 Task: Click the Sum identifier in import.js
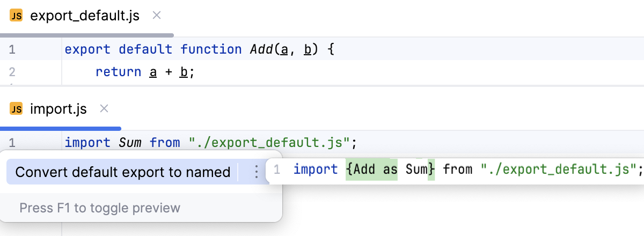coord(129,143)
